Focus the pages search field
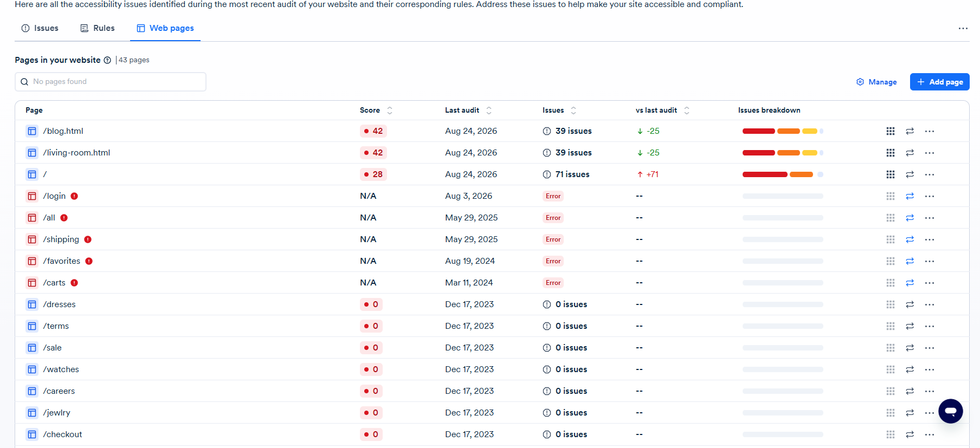The image size is (980, 448). (x=111, y=82)
